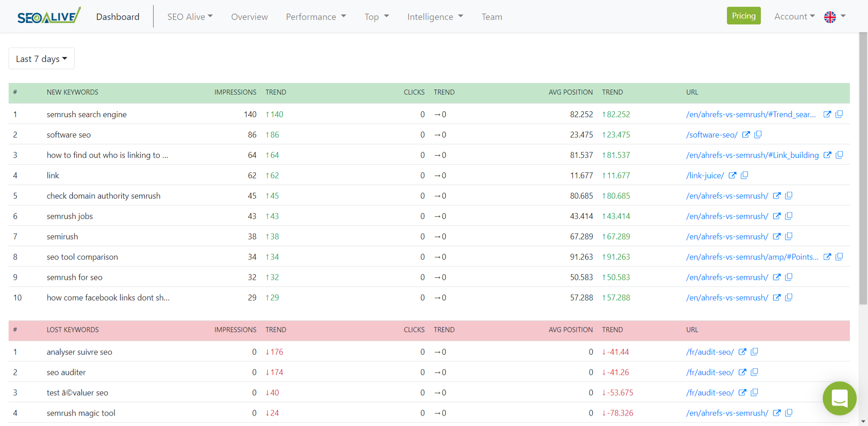
Task: Select the lost keyword 'test ã©valuer seo'
Action: click(x=77, y=393)
